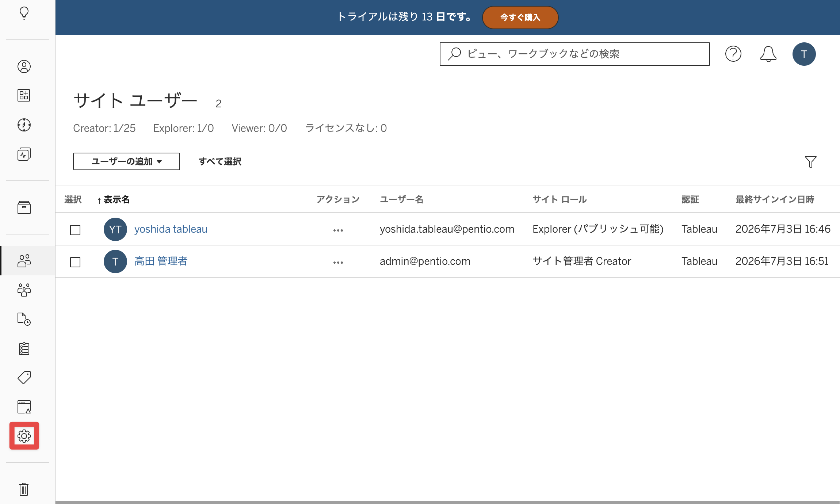Click the サイト管理者 Creator role cell
Image resolution: width=840 pixels, height=504 pixels.
click(x=582, y=261)
